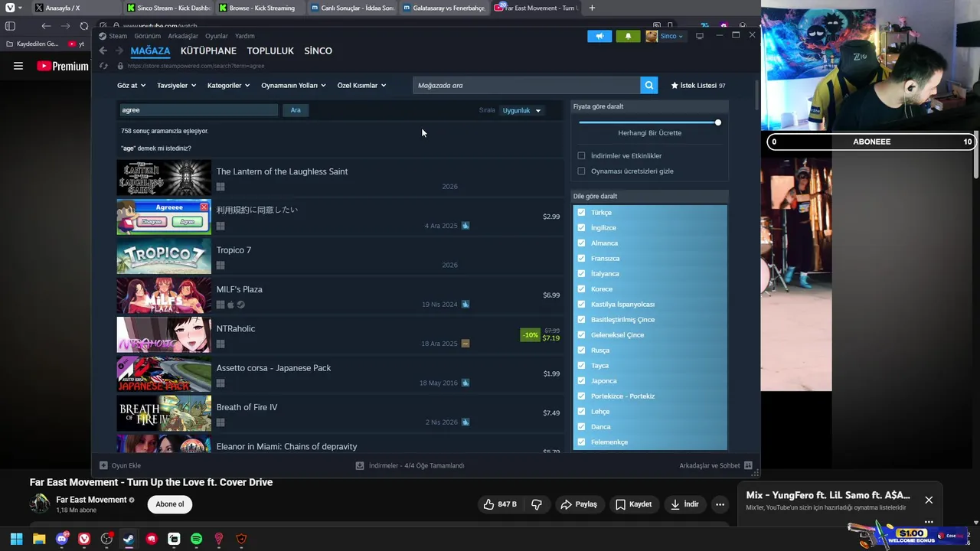Open the Sinco account dropdown
980x551 pixels.
(x=665, y=36)
